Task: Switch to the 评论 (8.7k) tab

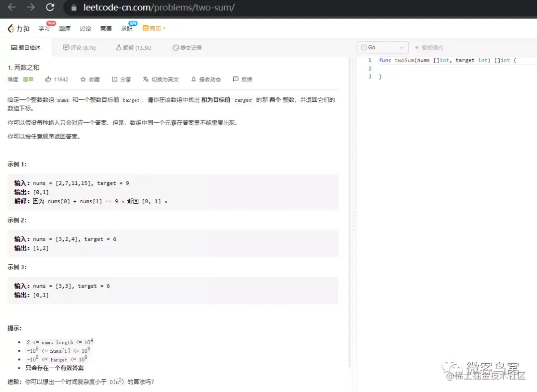Action: tap(80, 48)
